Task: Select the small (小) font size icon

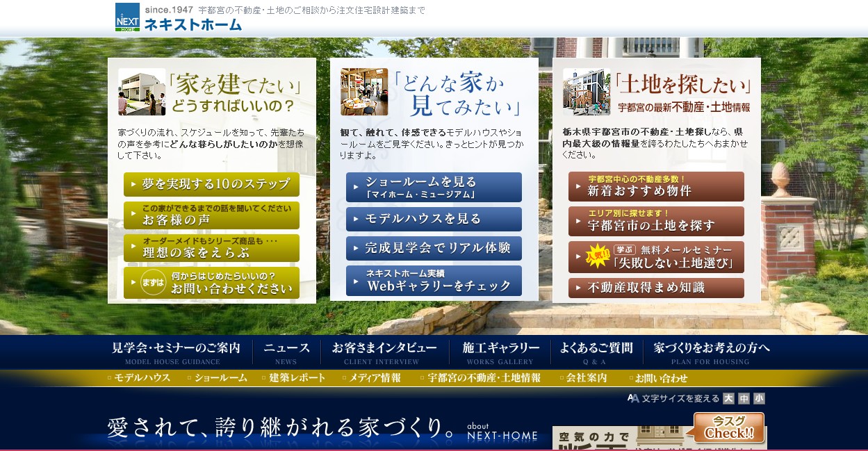Action: pyautogui.click(x=759, y=398)
